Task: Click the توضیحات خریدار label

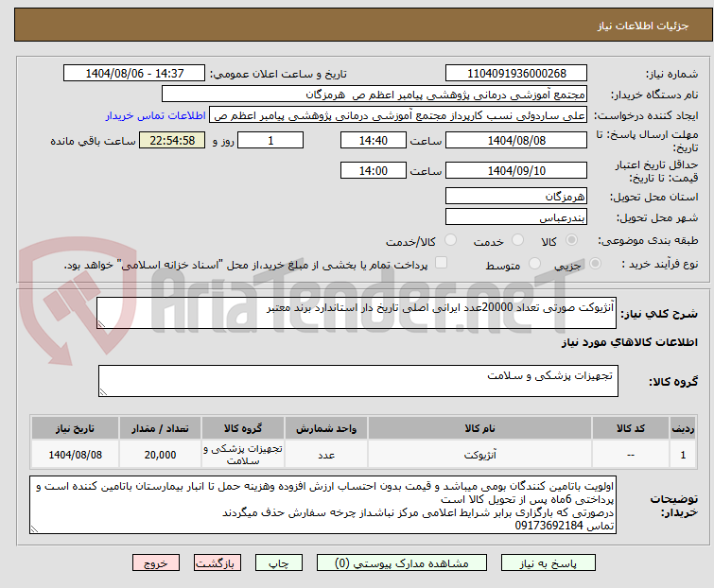Action: (x=674, y=505)
